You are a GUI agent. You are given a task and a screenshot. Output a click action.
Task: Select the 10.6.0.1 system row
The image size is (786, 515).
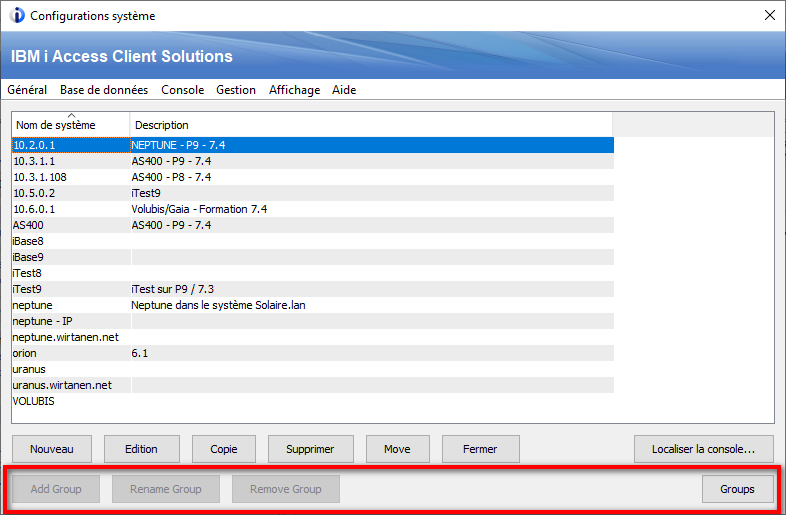pyautogui.click(x=313, y=209)
